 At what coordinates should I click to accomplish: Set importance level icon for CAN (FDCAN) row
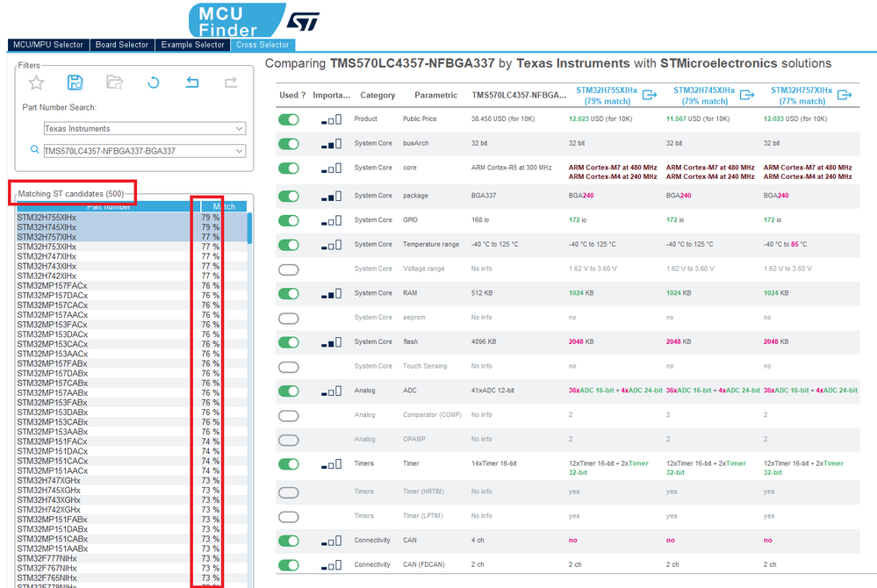331,565
